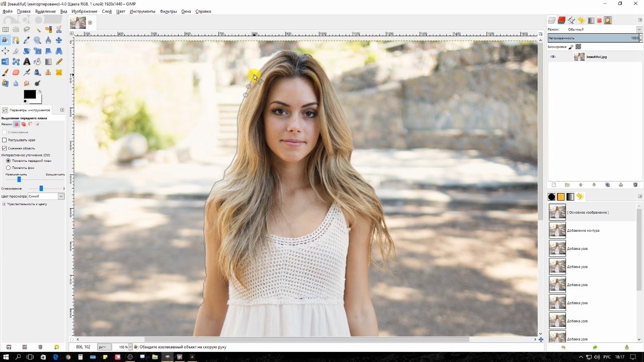Select the Rectangle Select tool
This screenshot has height=362, width=644.
click(x=6, y=29)
